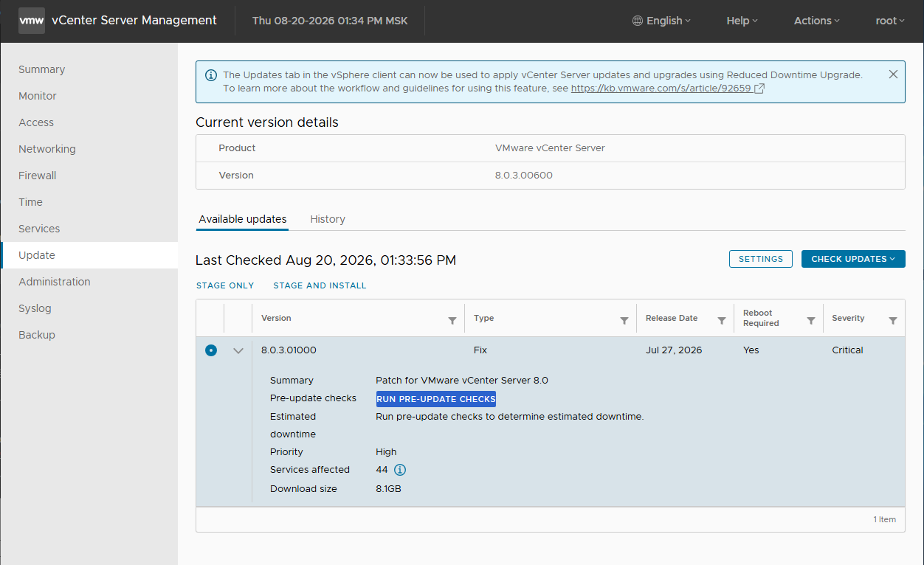Click the info icon in the banner
This screenshot has height=565, width=924.
(211, 75)
